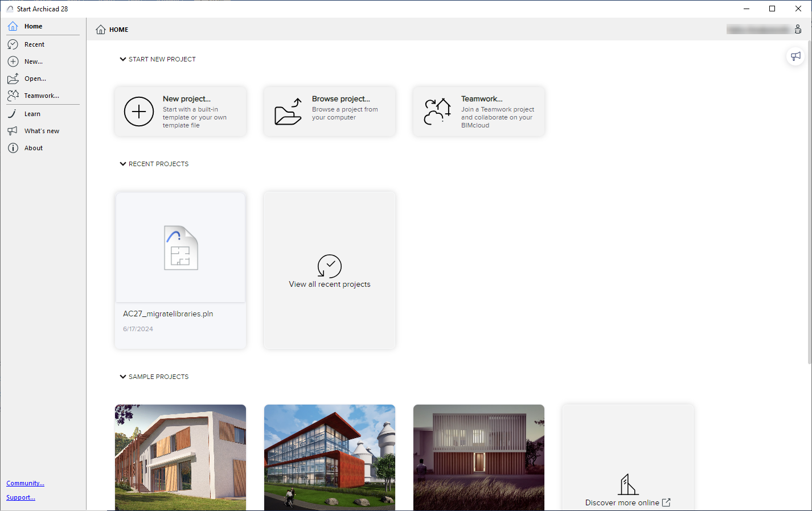The height and width of the screenshot is (511, 812).
Task: Click the About info icon in sidebar
Action: [x=13, y=148]
